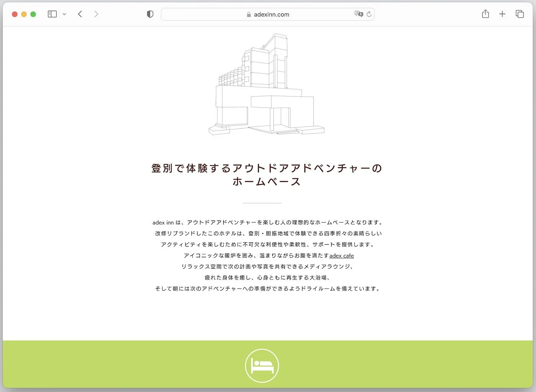
Task: Reload the adexinn.com page
Action: click(369, 14)
